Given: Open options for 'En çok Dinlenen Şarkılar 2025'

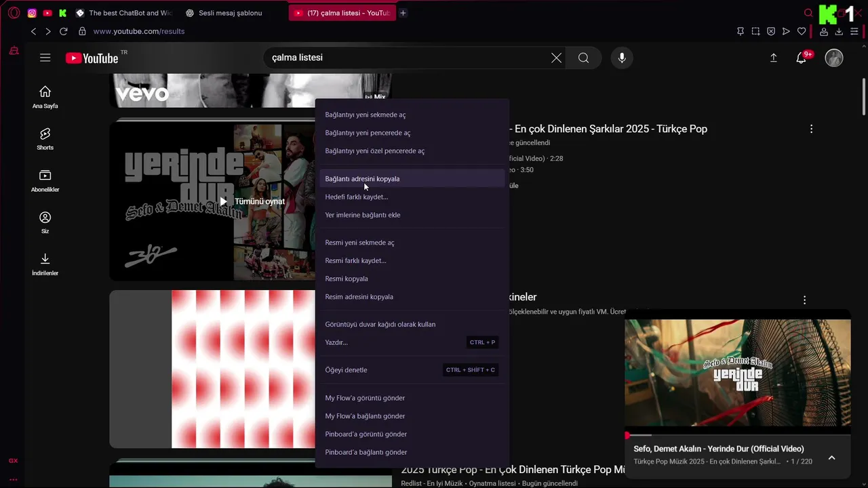Looking at the screenshot, I should (x=811, y=129).
